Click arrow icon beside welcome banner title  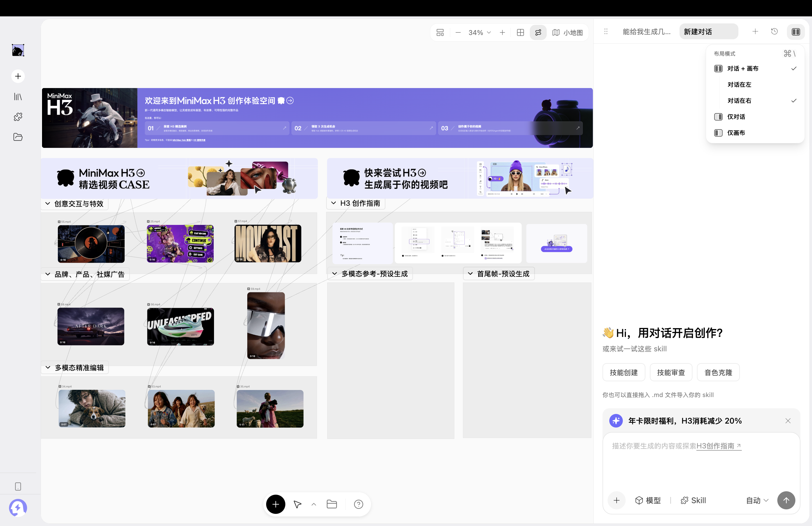tap(290, 101)
